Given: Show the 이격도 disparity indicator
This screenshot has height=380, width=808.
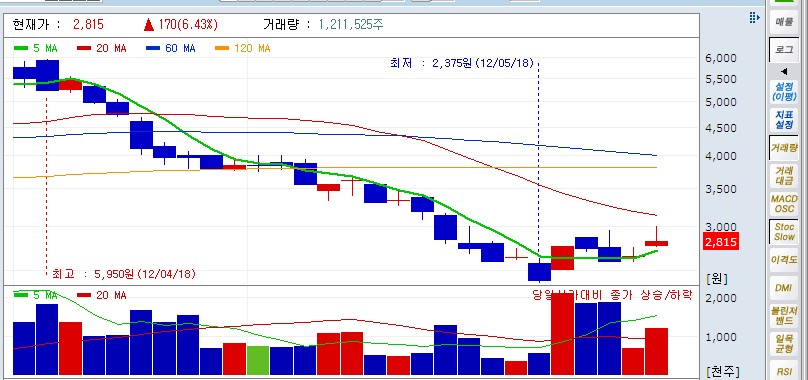Looking at the screenshot, I should (x=784, y=259).
